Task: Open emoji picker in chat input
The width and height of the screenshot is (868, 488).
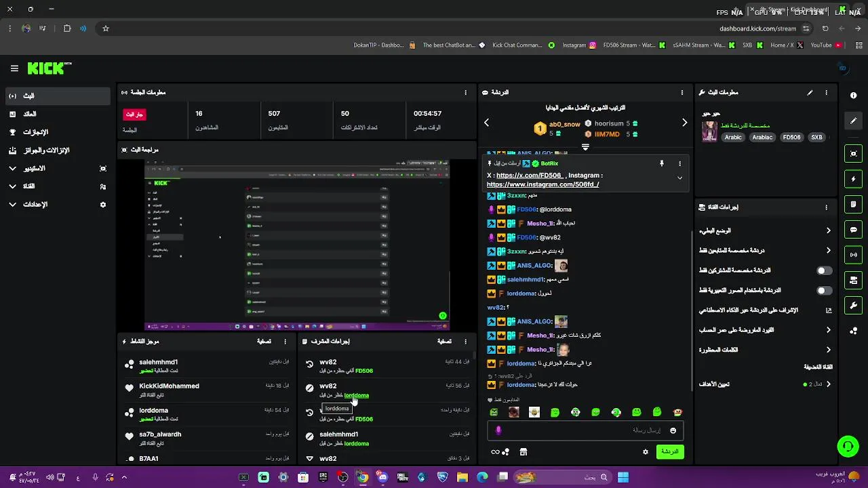Action: tap(673, 430)
